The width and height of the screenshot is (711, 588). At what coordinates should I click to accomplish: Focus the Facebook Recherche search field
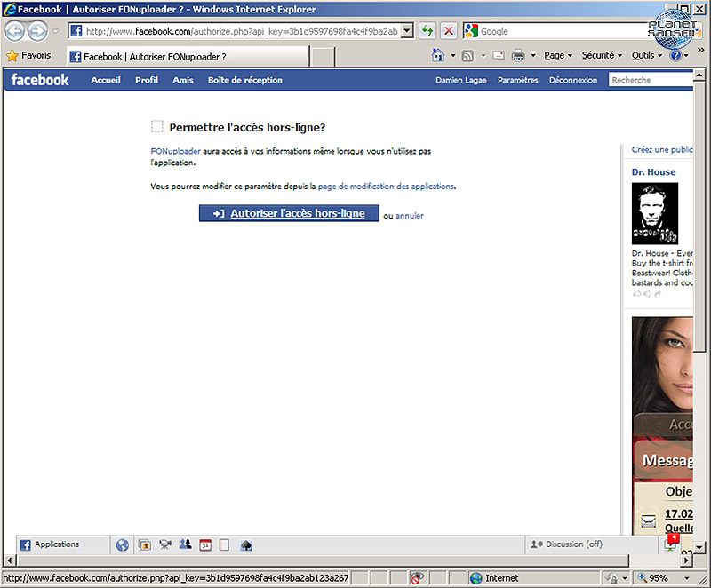coord(651,80)
